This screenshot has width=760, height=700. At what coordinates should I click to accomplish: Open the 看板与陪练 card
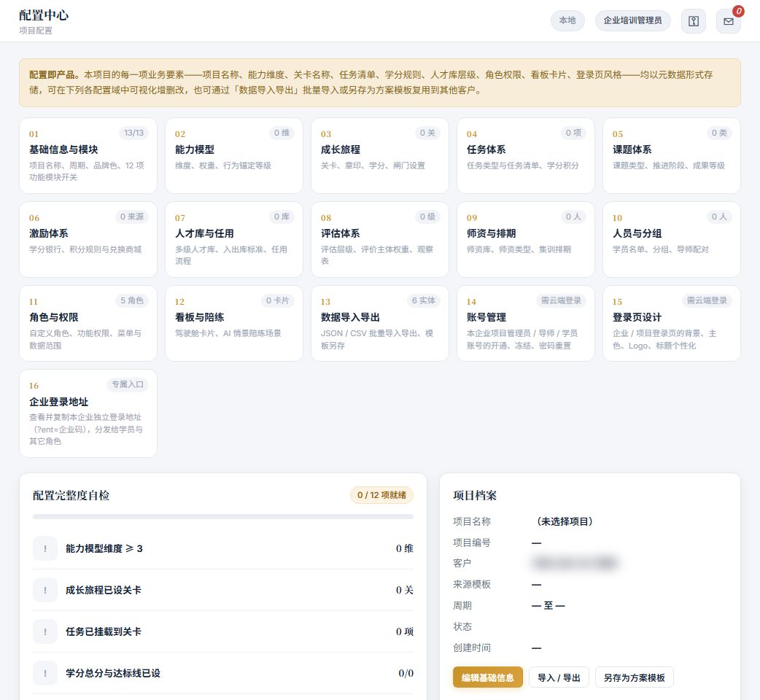pyautogui.click(x=234, y=323)
